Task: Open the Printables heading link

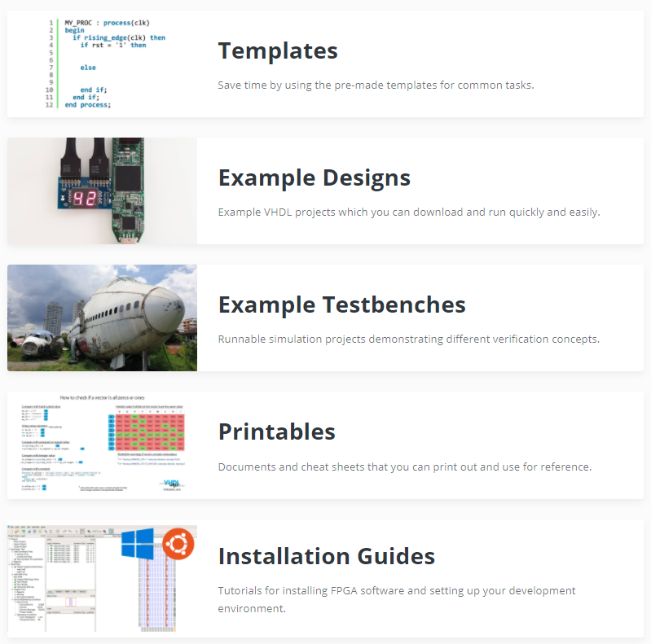Action: coord(276,432)
